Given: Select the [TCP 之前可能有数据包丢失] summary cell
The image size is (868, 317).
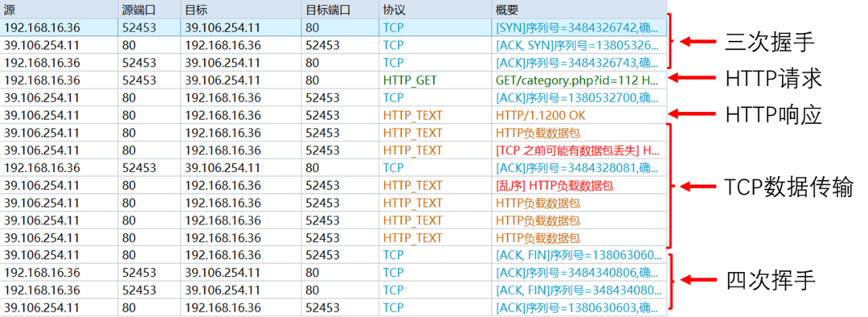Looking at the screenshot, I should (579, 150).
